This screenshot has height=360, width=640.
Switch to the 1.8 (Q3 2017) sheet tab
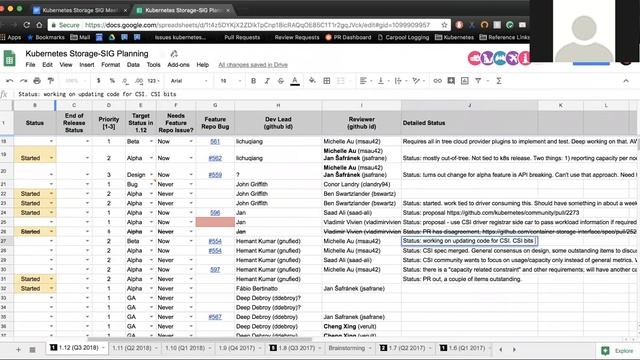click(296, 348)
